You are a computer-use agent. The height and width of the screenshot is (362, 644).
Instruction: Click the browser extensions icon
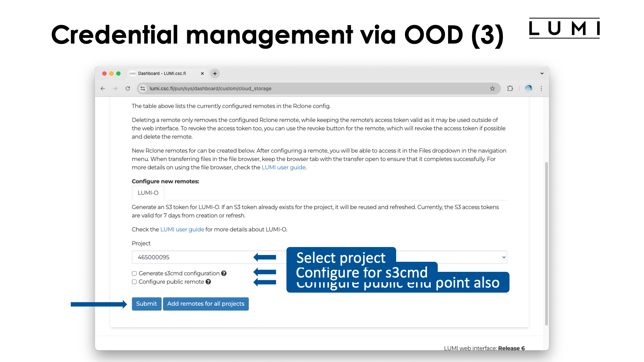(510, 88)
